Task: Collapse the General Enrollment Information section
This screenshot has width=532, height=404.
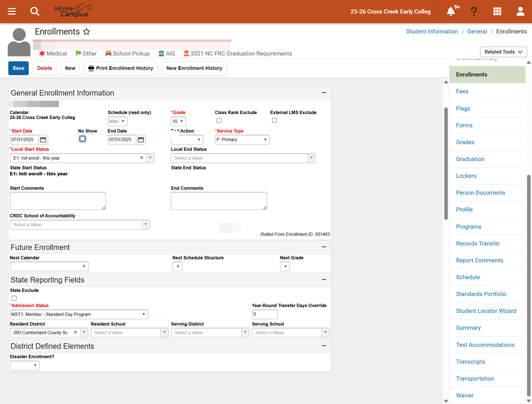Action: click(x=324, y=93)
